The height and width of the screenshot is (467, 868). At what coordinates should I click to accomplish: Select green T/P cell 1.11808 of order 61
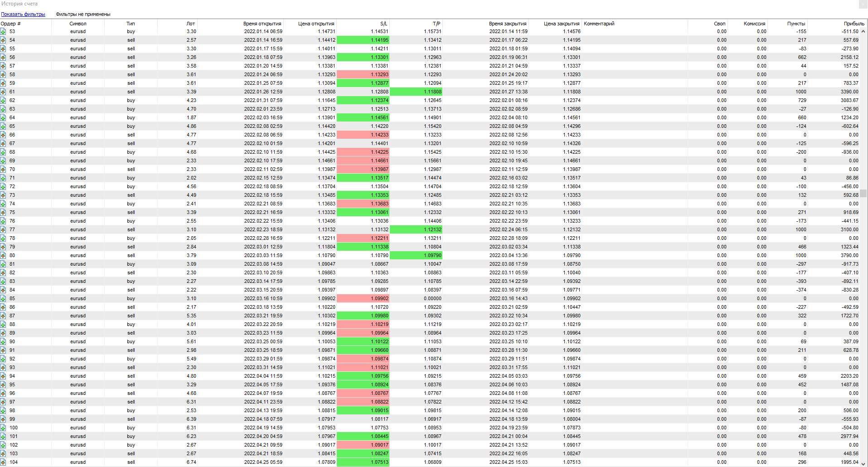pyautogui.click(x=416, y=92)
